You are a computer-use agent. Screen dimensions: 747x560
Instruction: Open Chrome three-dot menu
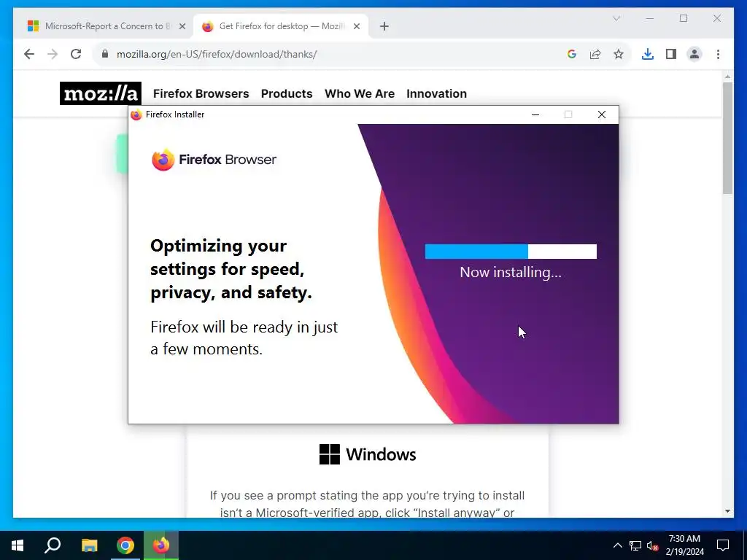[x=718, y=54]
